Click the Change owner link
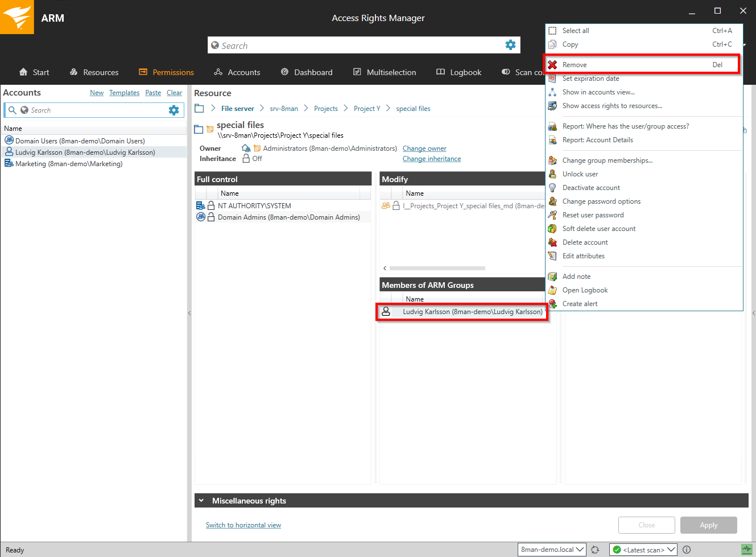The height and width of the screenshot is (557, 756). point(424,148)
